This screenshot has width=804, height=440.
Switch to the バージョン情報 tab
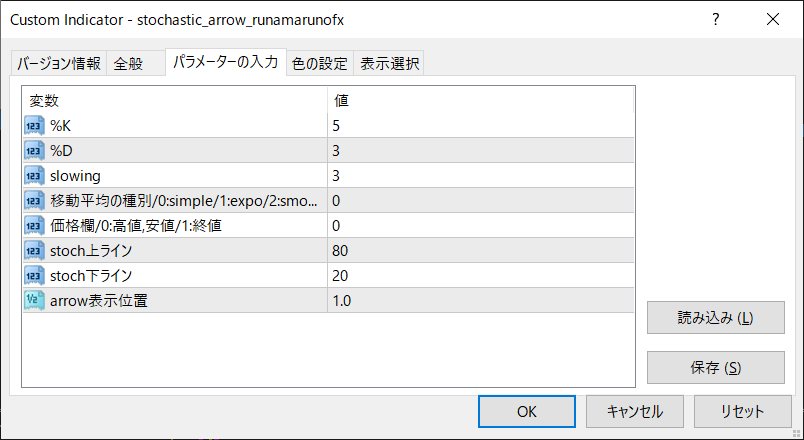point(58,64)
